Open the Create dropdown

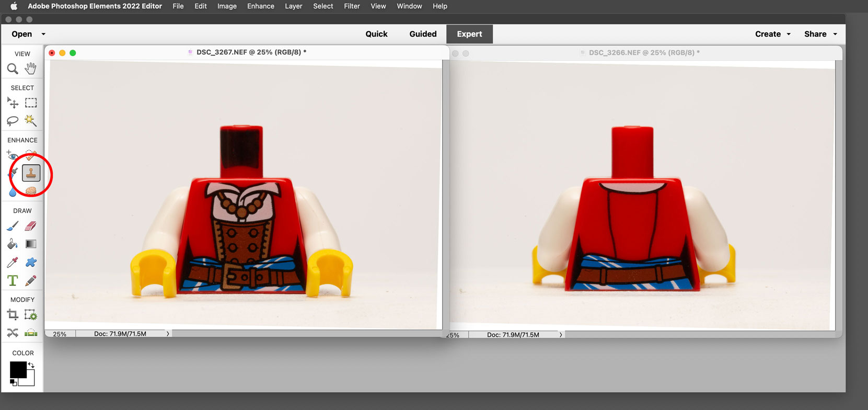point(773,34)
